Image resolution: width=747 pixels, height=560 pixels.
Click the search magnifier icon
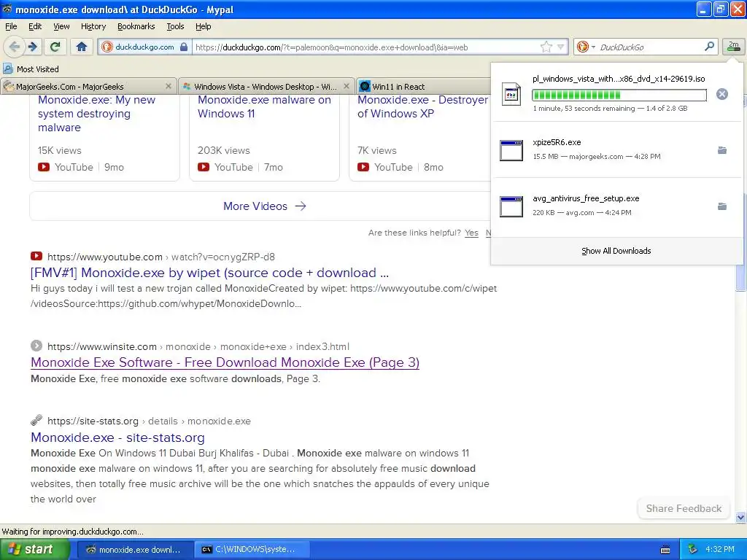pyautogui.click(x=709, y=46)
